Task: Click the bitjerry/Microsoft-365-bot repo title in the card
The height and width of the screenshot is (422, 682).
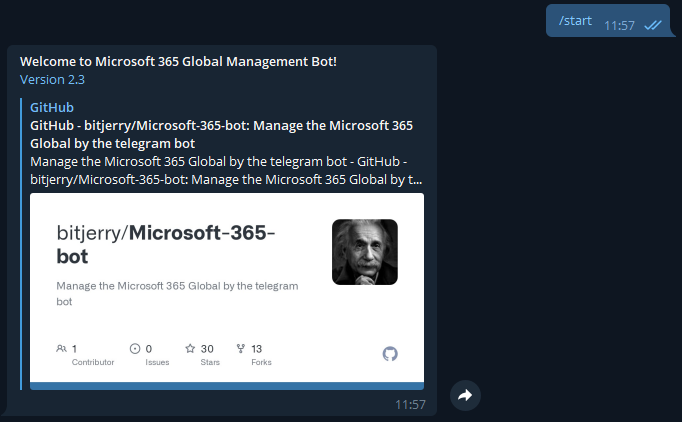Action: coord(166,244)
